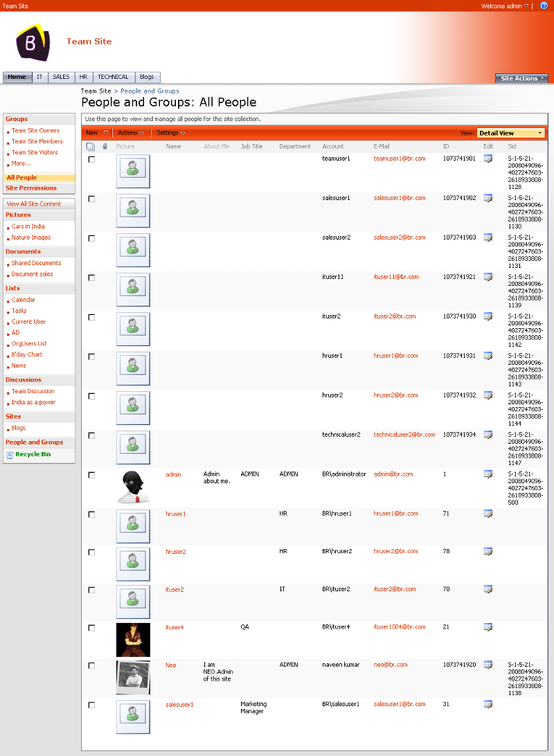This screenshot has width=554, height=756.
Task: Check the checkbox next to Neo
Action: pyautogui.click(x=91, y=665)
